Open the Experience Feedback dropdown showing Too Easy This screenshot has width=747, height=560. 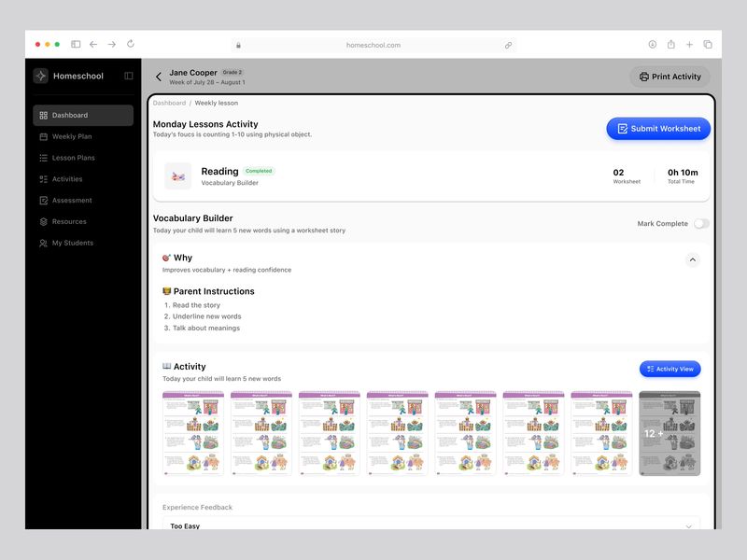pos(431,527)
